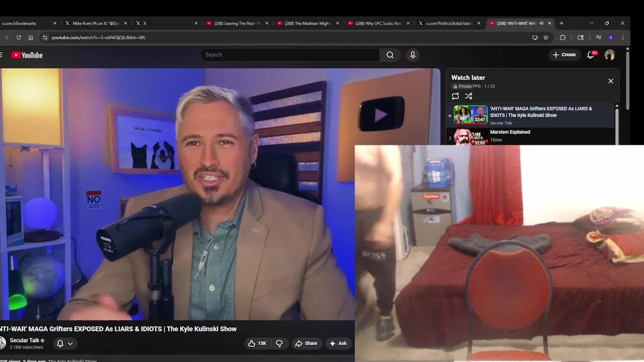The image size is (644, 362).
Task: Like the video with 15K likes
Action: point(257,343)
